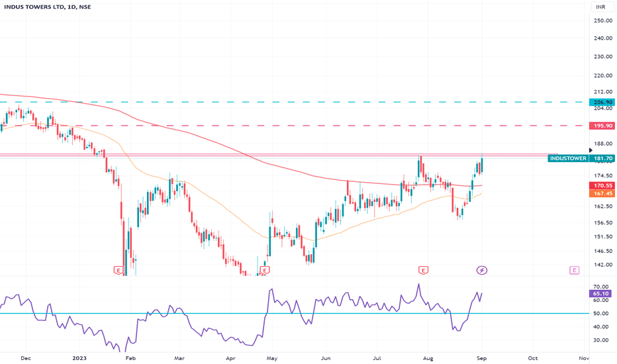Click the Jun label on time axis
Viewport: 617px width, 364px height.
pos(326,358)
